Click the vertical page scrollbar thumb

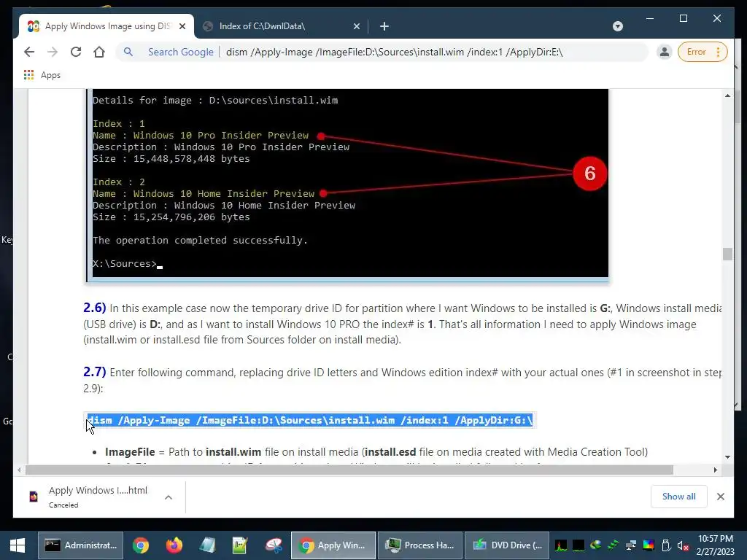(x=727, y=254)
